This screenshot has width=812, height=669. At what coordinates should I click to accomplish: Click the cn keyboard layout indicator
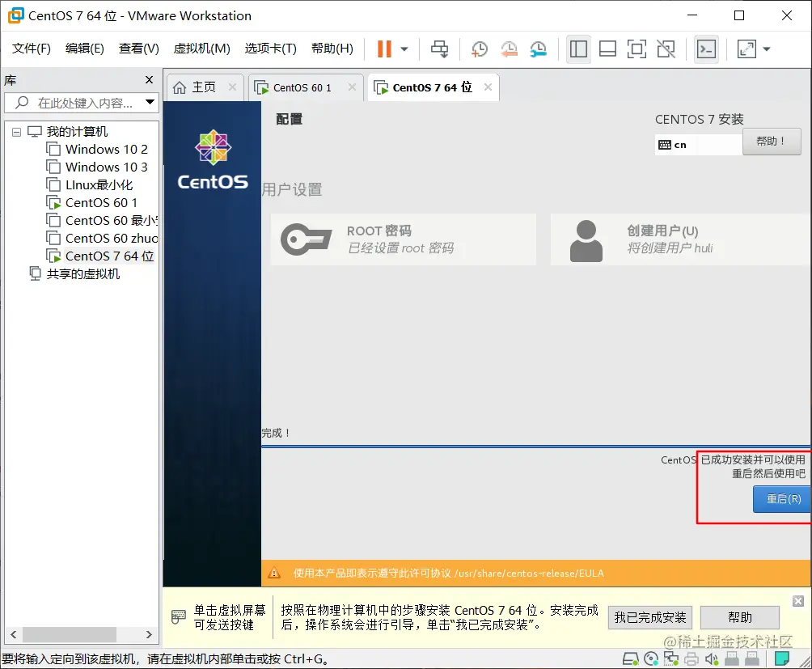(x=698, y=145)
